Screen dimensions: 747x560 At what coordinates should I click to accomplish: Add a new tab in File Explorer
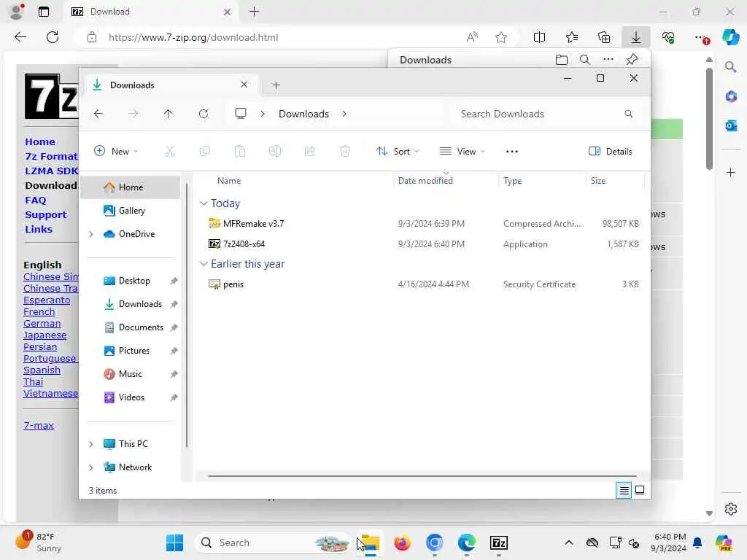point(276,85)
